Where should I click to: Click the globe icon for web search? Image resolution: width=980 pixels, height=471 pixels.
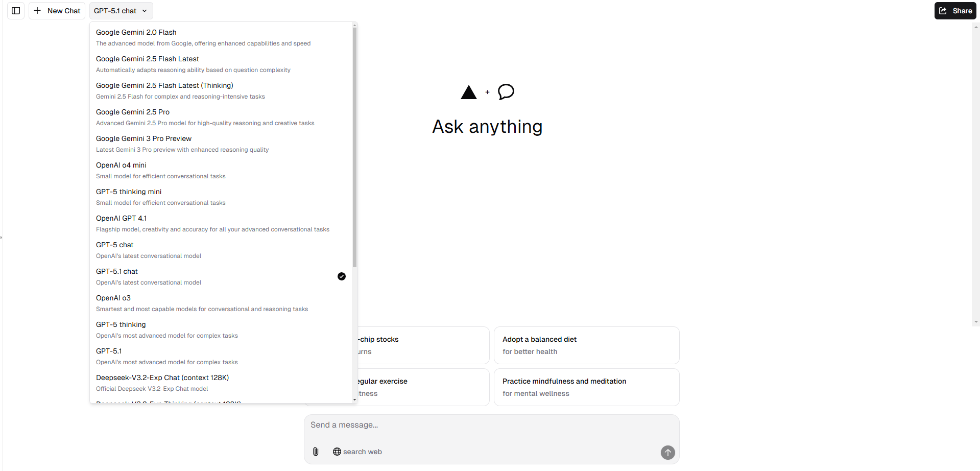coord(337,452)
